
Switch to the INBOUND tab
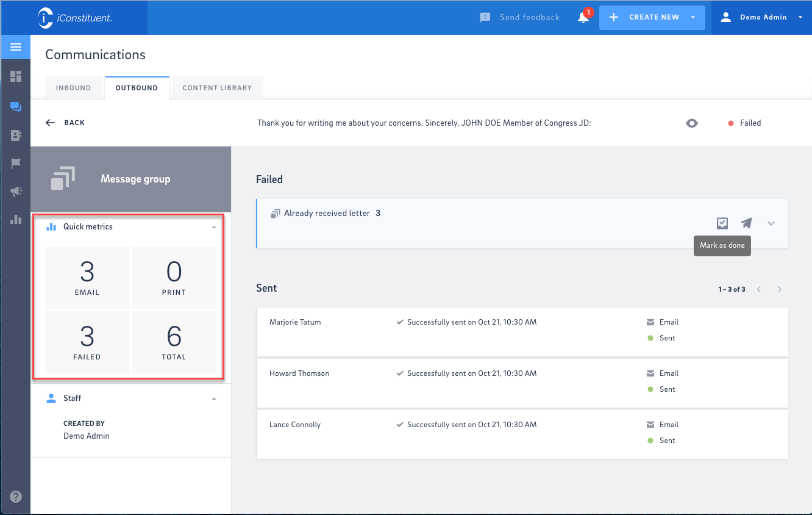[73, 88]
